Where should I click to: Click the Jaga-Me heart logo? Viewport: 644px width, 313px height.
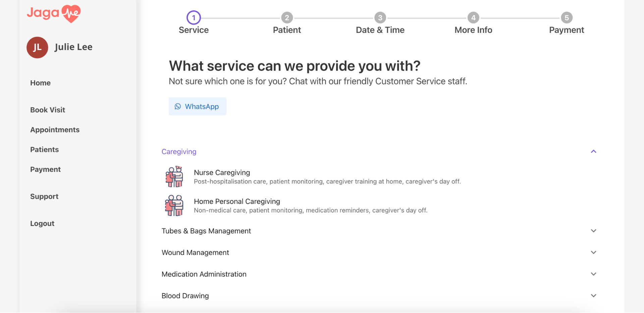click(x=54, y=13)
